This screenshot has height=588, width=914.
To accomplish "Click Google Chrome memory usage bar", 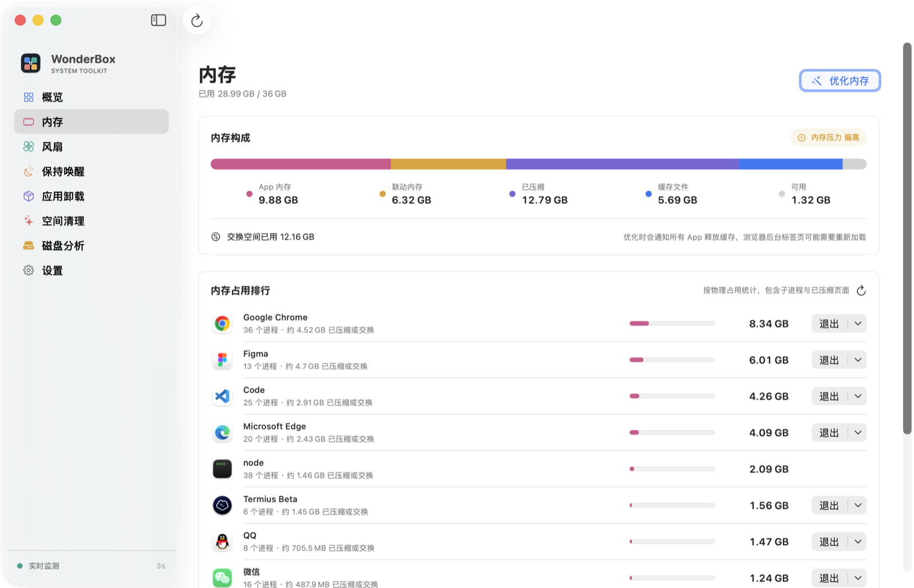I will (672, 324).
